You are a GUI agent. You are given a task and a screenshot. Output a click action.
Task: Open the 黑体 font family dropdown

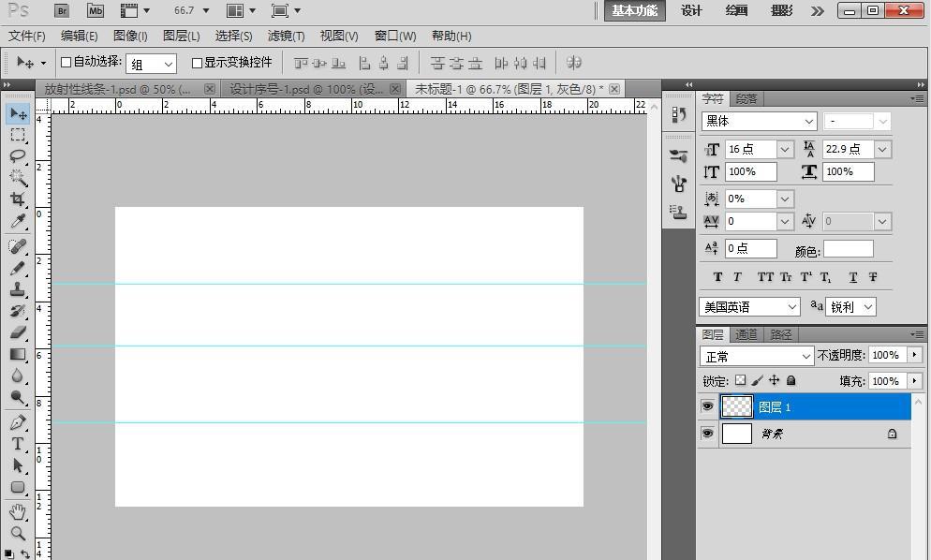tap(760, 122)
